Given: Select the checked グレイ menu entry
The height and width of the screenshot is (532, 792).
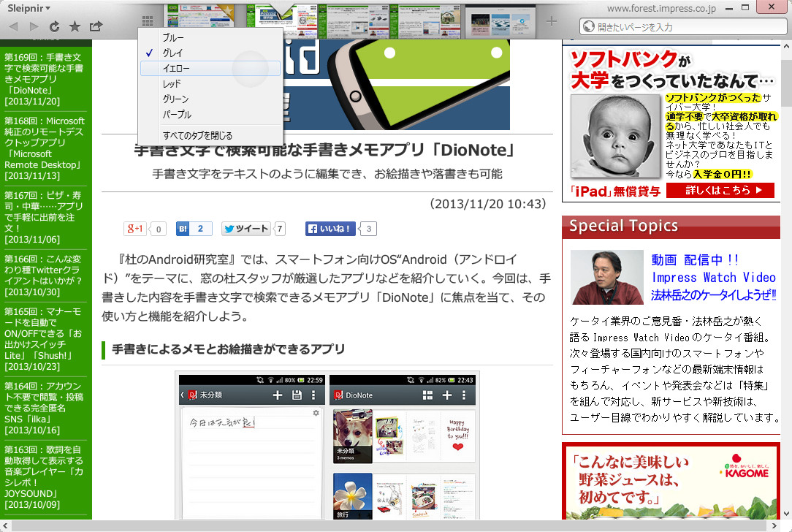Looking at the screenshot, I should point(210,53).
